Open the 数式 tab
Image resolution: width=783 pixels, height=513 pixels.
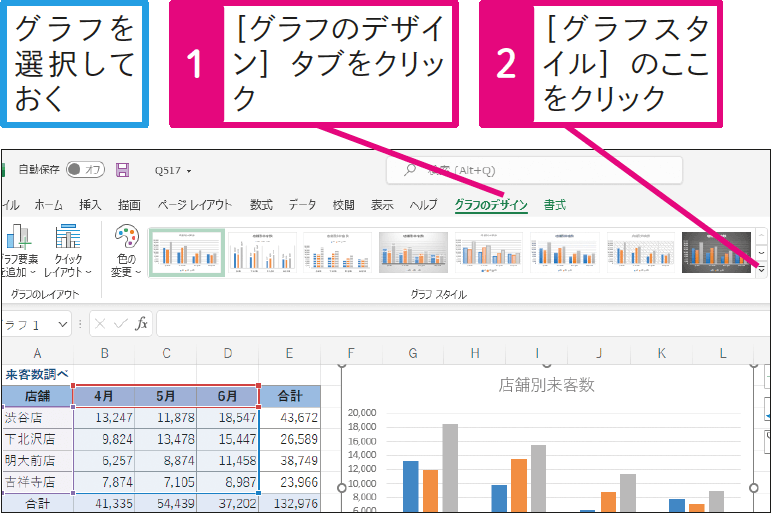point(261,205)
